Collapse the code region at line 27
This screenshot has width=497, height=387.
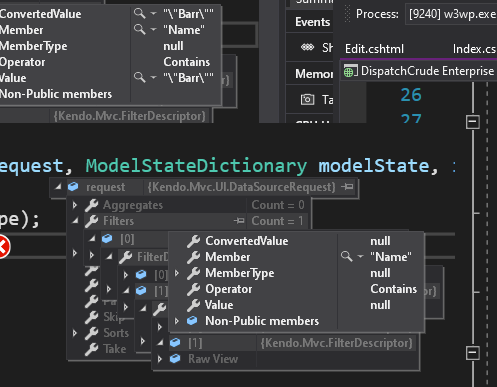point(473,122)
